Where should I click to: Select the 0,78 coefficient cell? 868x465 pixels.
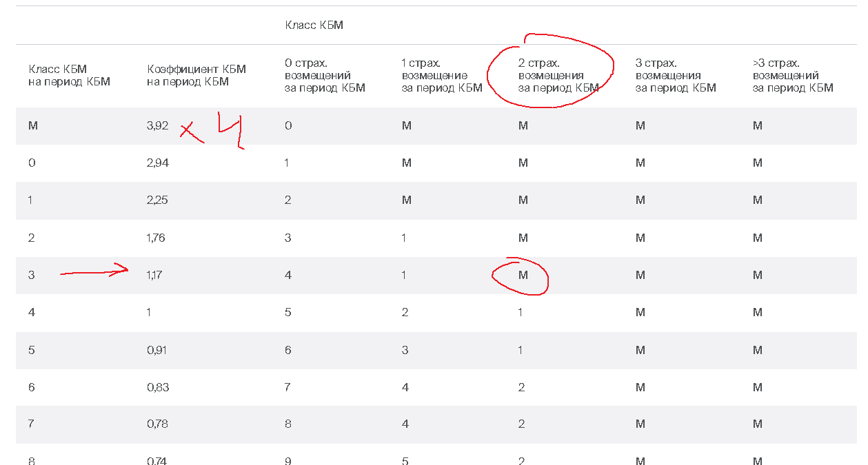[x=158, y=424]
